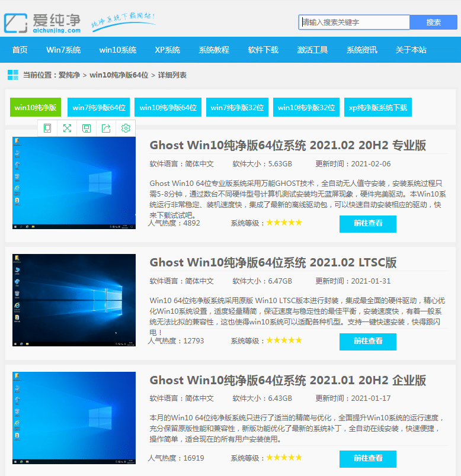The image size is (461, 476).
Task: Focus the search keyword input field
Action: [354, 22]
